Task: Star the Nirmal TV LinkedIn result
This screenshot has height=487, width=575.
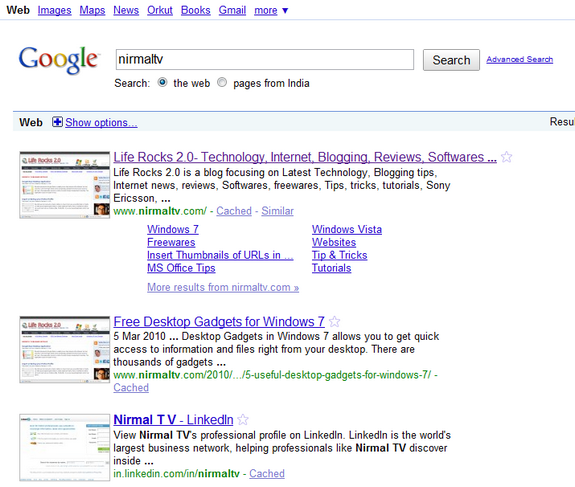Action: click(243, 420)
